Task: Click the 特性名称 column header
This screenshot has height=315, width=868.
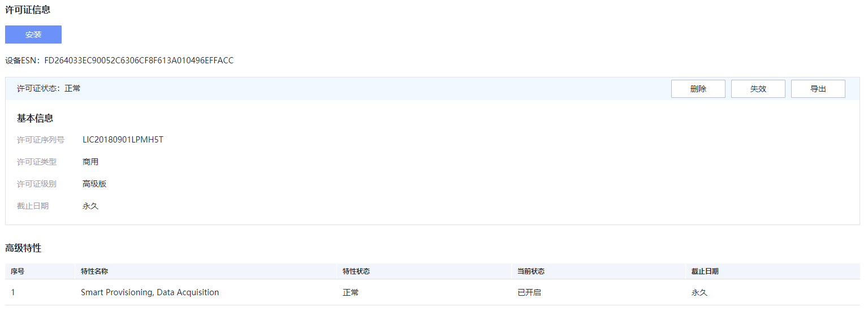Action: pos(94,271)
